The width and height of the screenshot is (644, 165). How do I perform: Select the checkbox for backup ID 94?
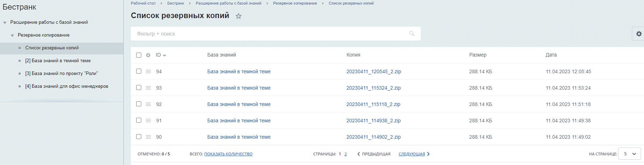[x=139, y=71]
